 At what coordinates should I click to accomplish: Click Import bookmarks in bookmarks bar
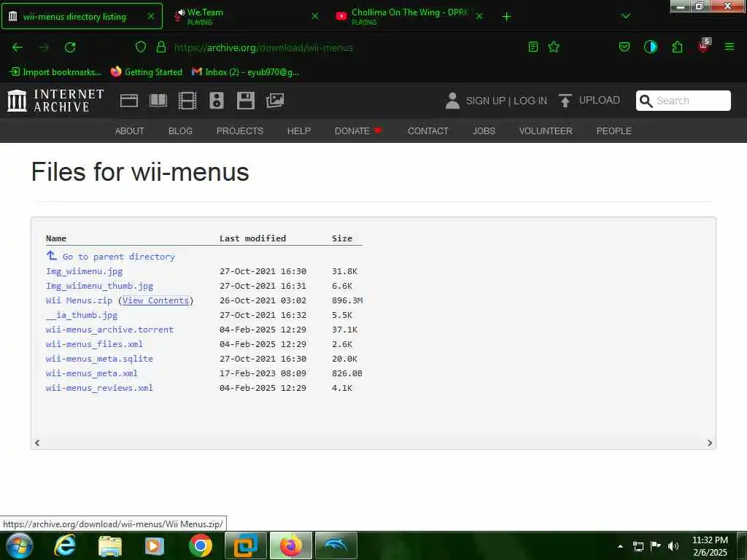[x=55, y=72]
